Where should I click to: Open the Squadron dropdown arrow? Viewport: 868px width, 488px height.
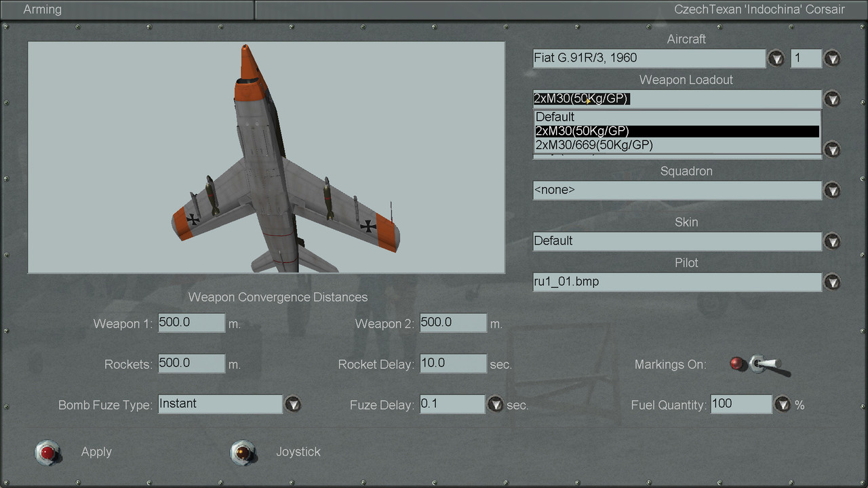pos(832,190)
